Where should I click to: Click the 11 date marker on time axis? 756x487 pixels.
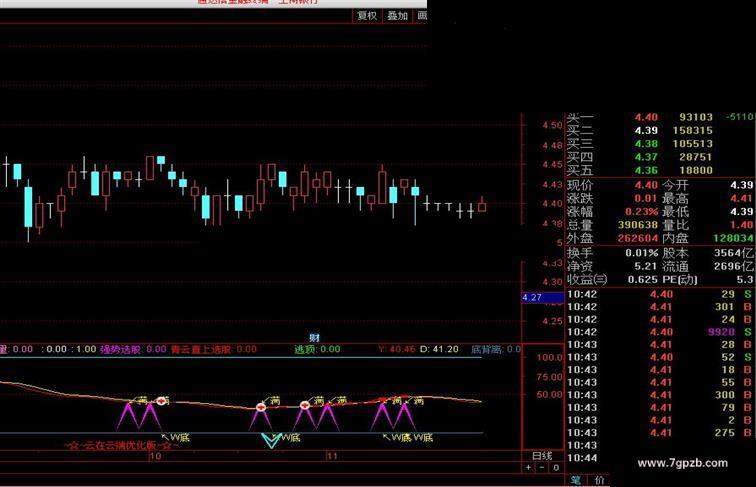[332, 456]
